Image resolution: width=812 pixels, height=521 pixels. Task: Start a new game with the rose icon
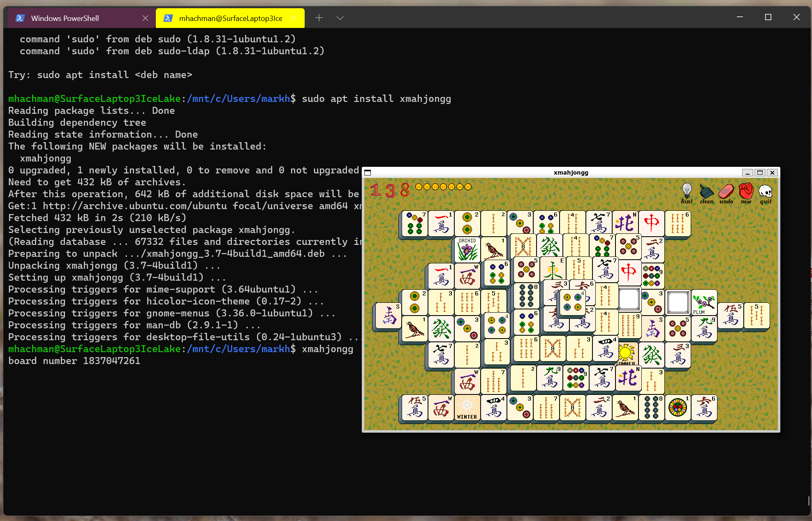pos(746,194)
